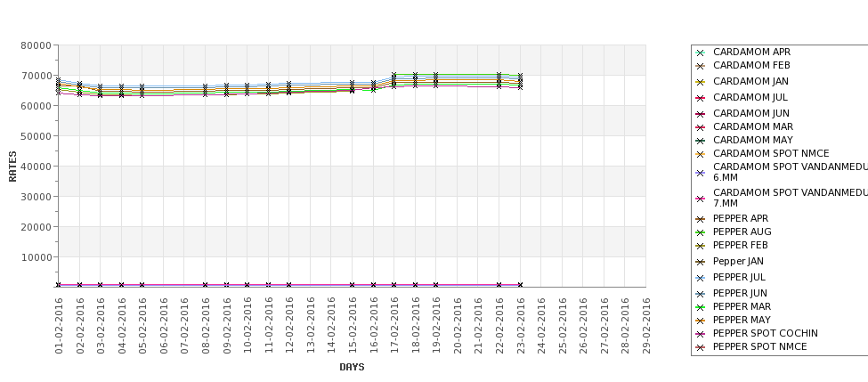Click the PEPPER MAR legend marker
The image size is (868, 382).
tap(701, 307)
